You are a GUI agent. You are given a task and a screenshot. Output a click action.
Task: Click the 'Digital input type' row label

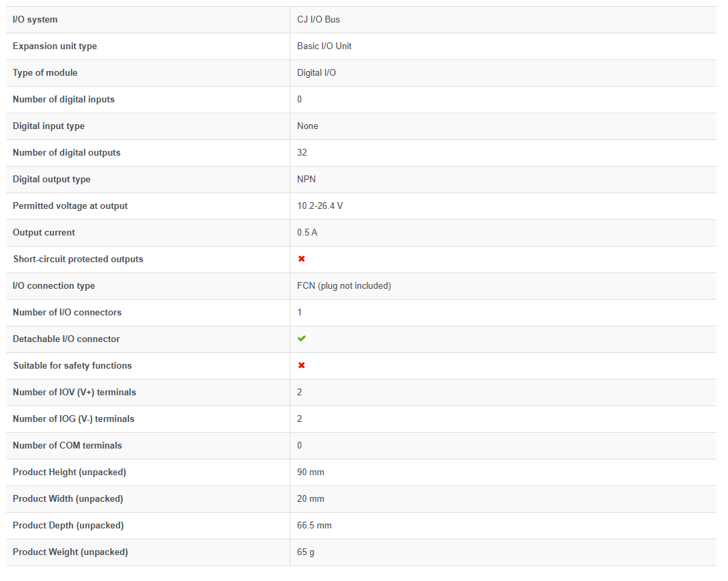point(48,126)
